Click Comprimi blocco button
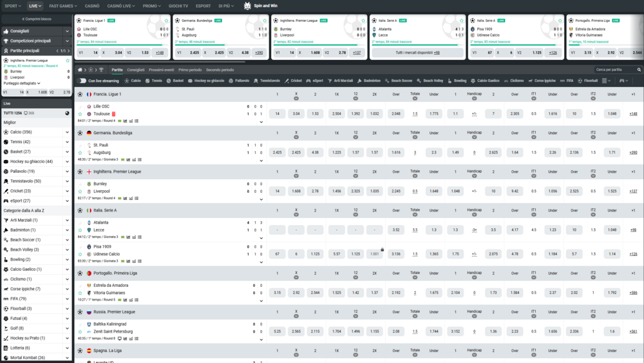The image size is (644, 363). coord(37,19)
